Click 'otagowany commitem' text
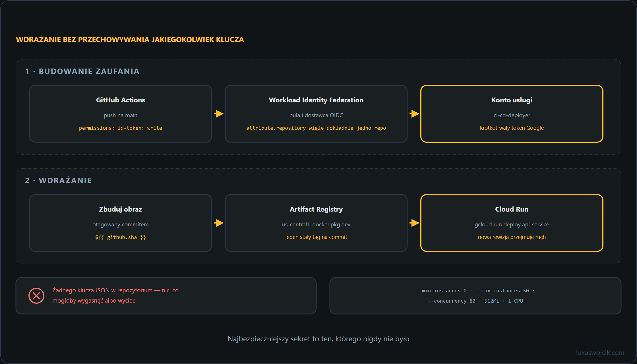637x364 pixels. point(121,224)
